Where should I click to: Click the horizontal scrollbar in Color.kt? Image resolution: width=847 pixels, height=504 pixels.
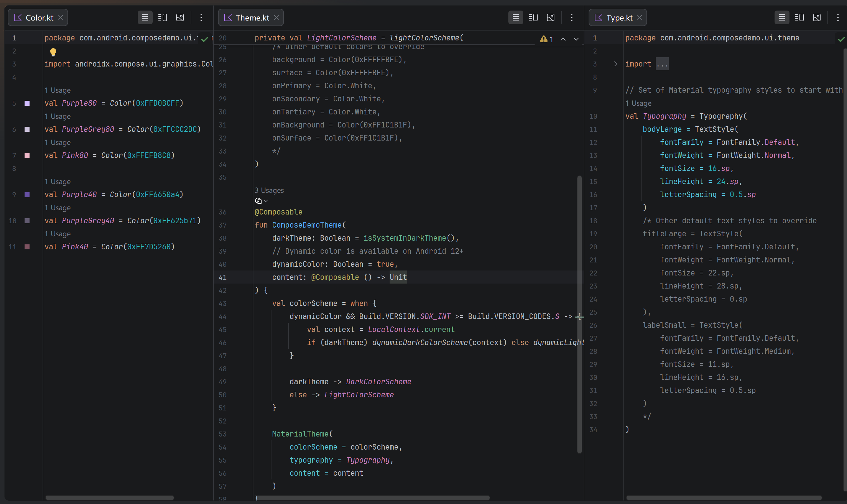click(x=110, y=497)
